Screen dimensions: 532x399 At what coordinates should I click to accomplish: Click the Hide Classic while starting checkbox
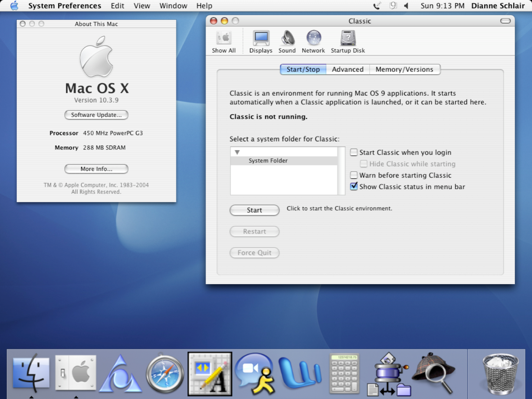click(364, 164)
